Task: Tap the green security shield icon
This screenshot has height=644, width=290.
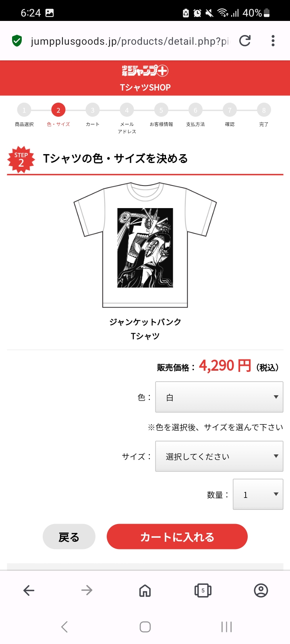Action: click(17, 41)
